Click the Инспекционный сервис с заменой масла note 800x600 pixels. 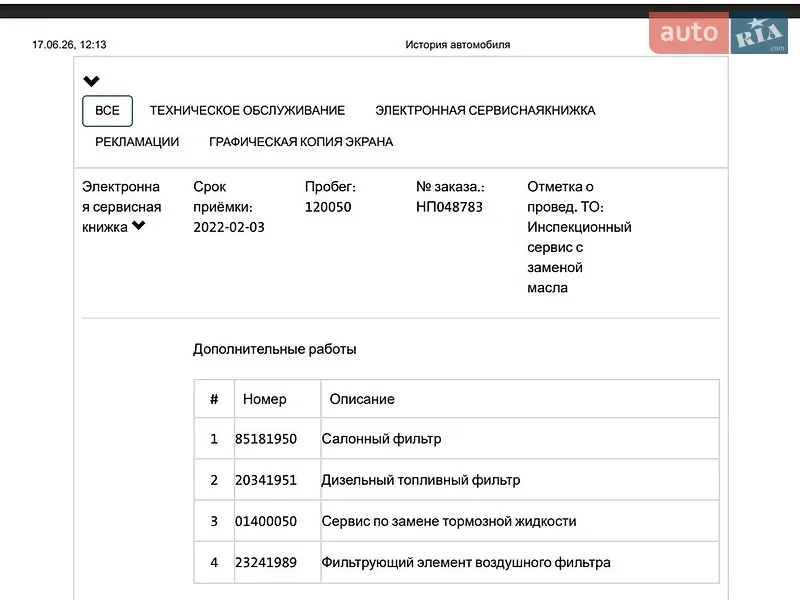coord(579,257)
